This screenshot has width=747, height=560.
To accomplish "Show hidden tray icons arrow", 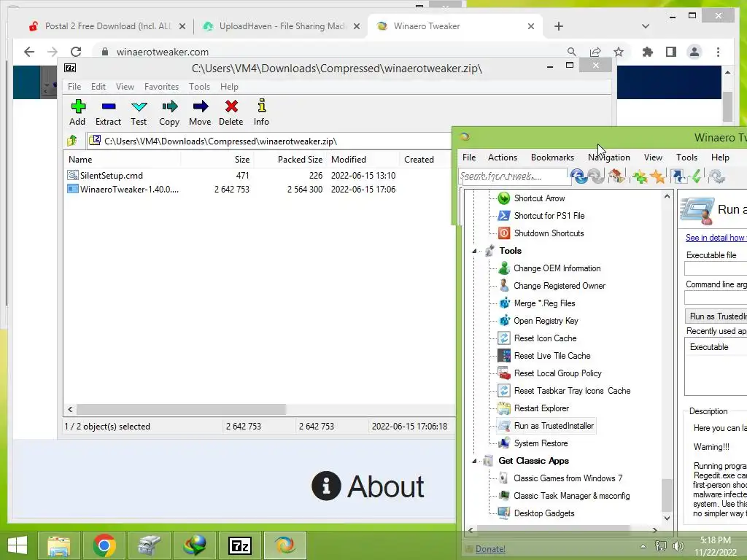I will 643,546.
